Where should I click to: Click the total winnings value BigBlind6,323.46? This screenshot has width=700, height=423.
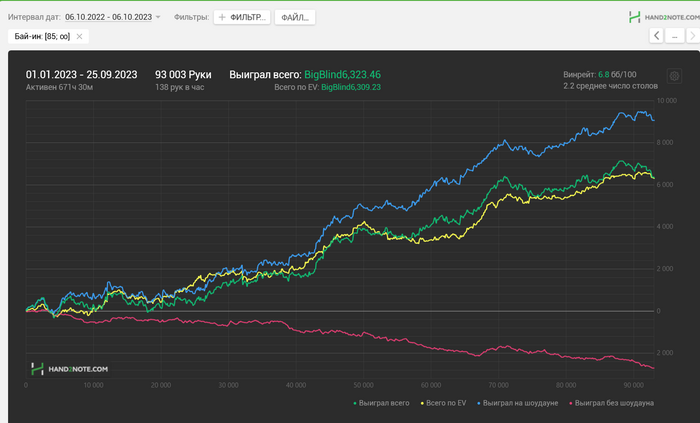(x=342, y=75)
